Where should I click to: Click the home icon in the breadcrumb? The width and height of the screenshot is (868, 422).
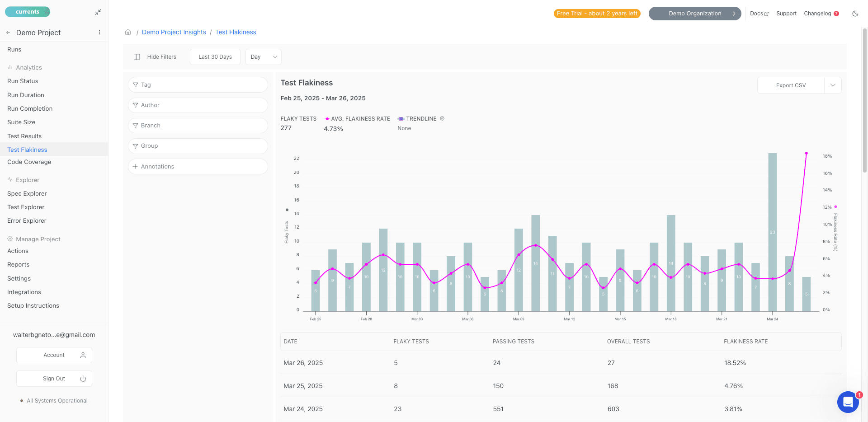point(128,32)
